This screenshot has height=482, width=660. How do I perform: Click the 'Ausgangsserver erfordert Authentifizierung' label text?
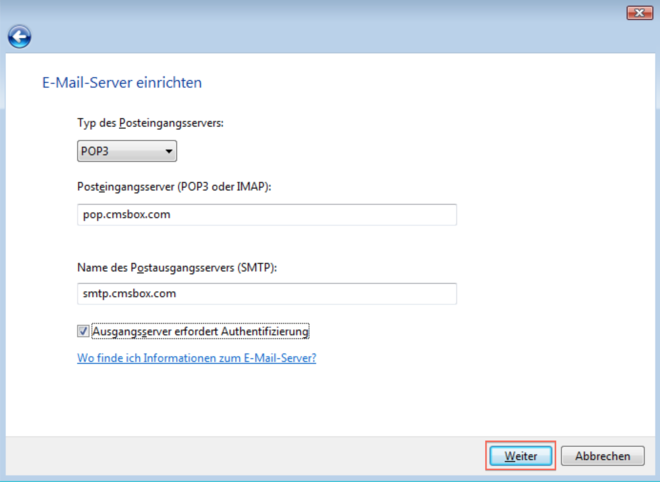click(x=200, y=331)
